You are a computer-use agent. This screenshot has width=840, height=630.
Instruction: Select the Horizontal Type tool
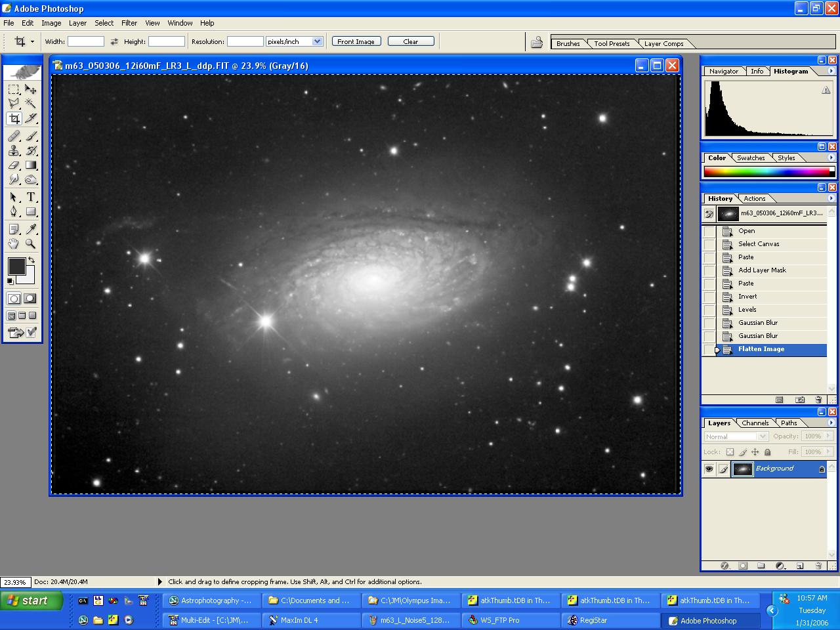pos(31,197)
